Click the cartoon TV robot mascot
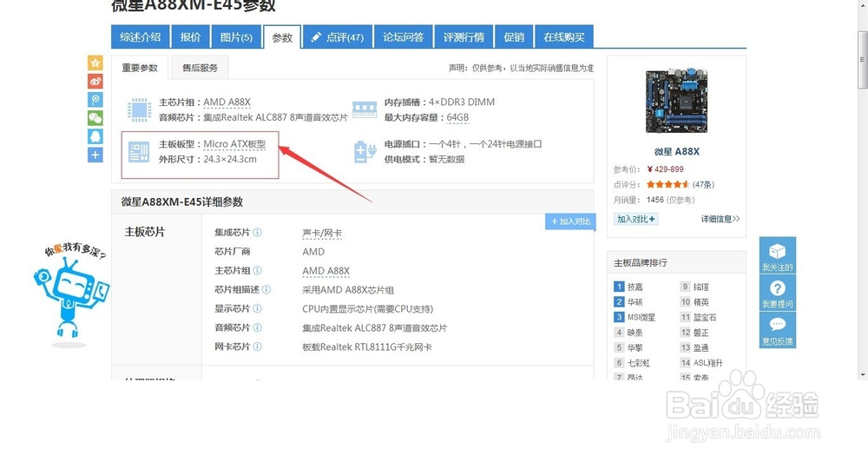 (71, 298)
